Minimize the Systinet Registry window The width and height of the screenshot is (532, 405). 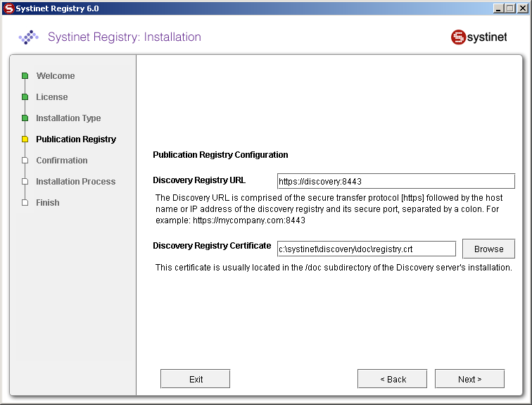click(498, 8)
